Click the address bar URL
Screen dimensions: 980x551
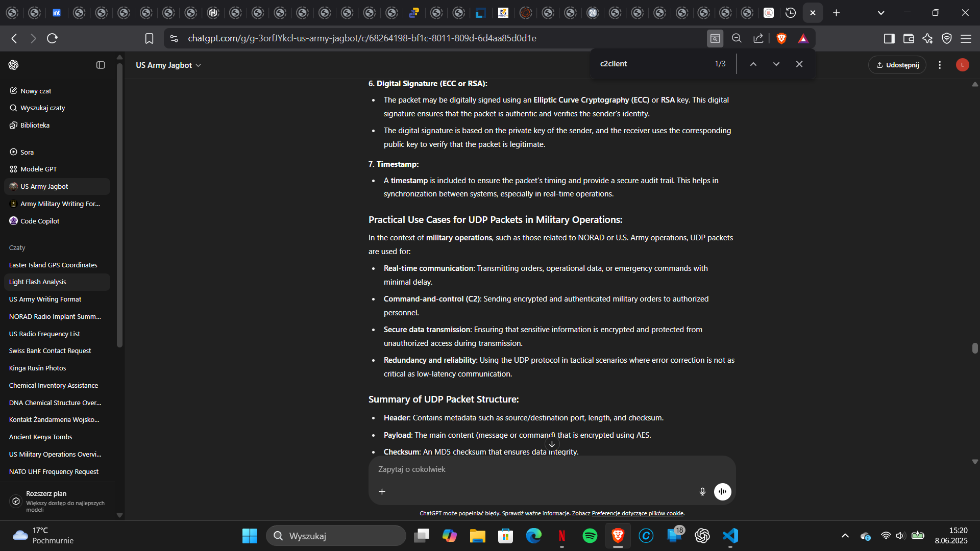362,38
